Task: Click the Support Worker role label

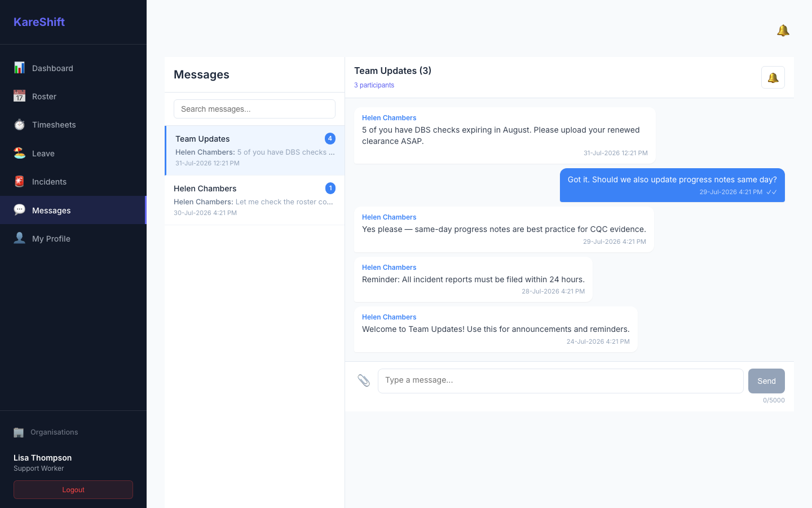Action: click(x=38, y=468)
